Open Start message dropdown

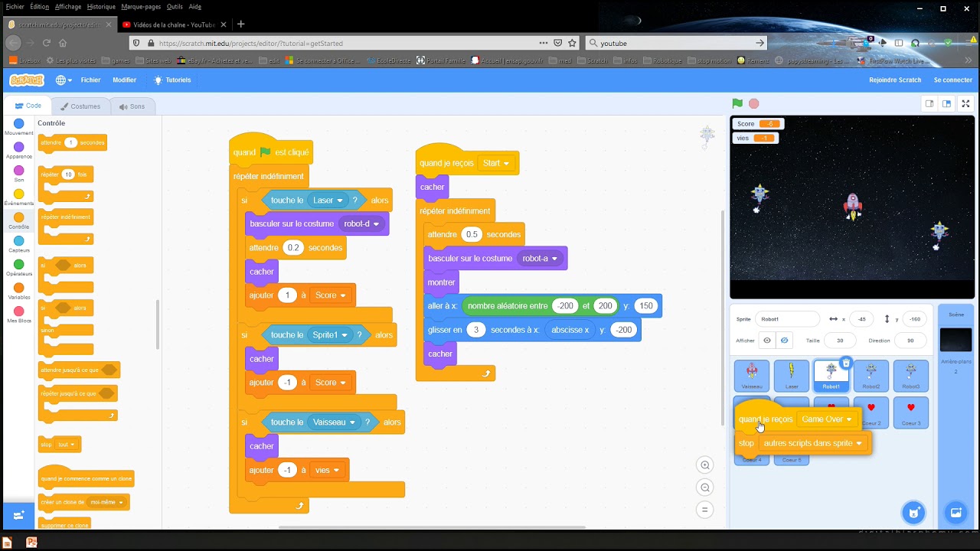click(x=496, y=163)
